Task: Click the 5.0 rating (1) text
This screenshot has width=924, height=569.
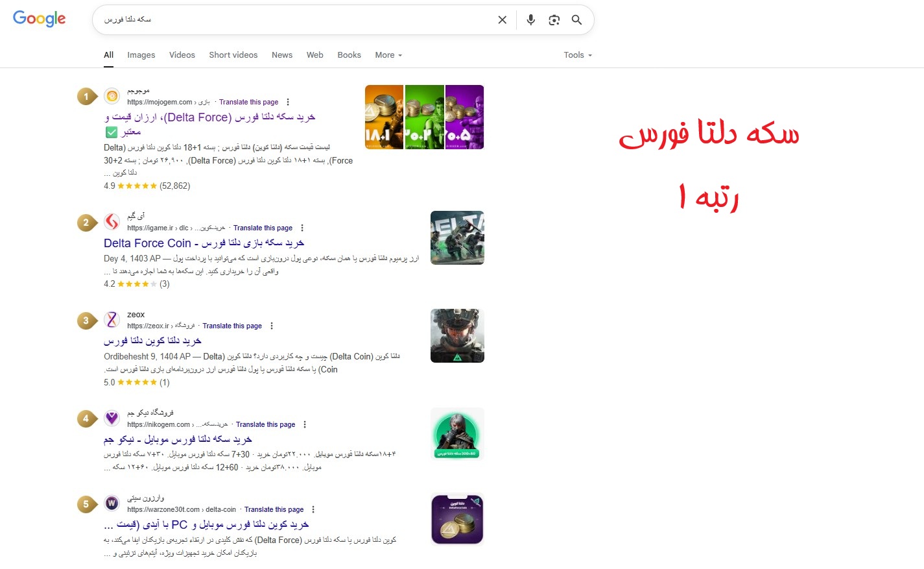Action: tap(137, 382)
